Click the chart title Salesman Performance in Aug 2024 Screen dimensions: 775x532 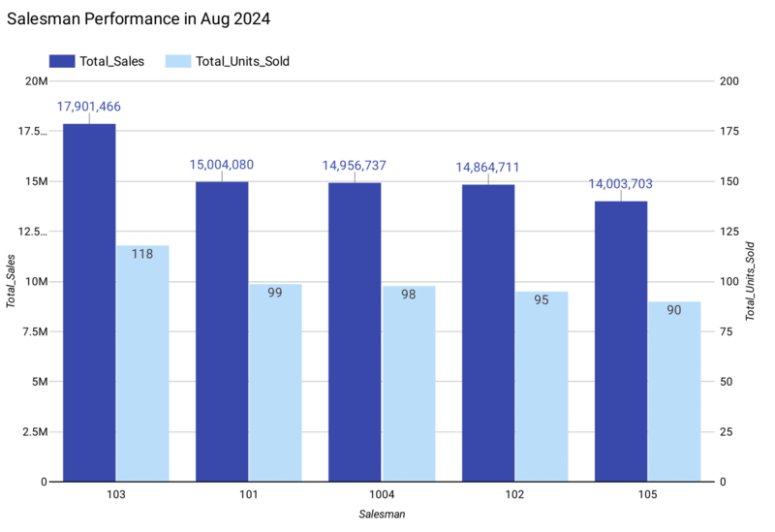coord(139,18)
